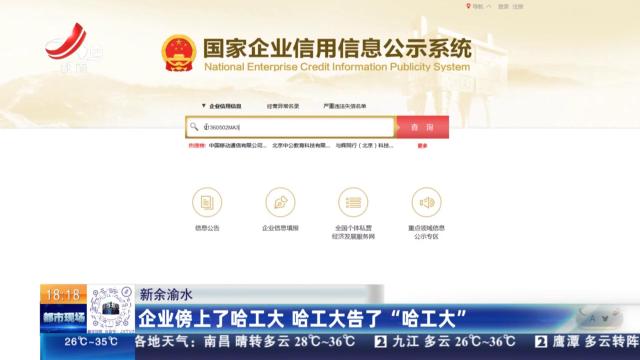The image size is (640, 360).
Task: Expand the 导航 navigation dropdown
Action: [x=482, y=7]
